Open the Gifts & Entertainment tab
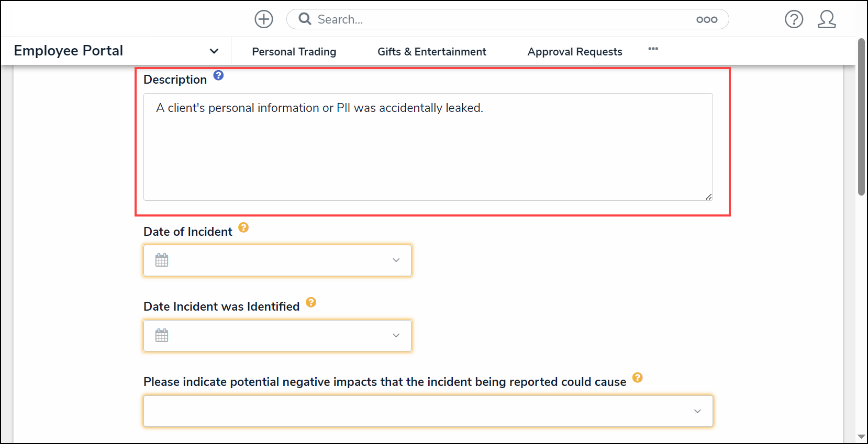 tap(431, 52)
